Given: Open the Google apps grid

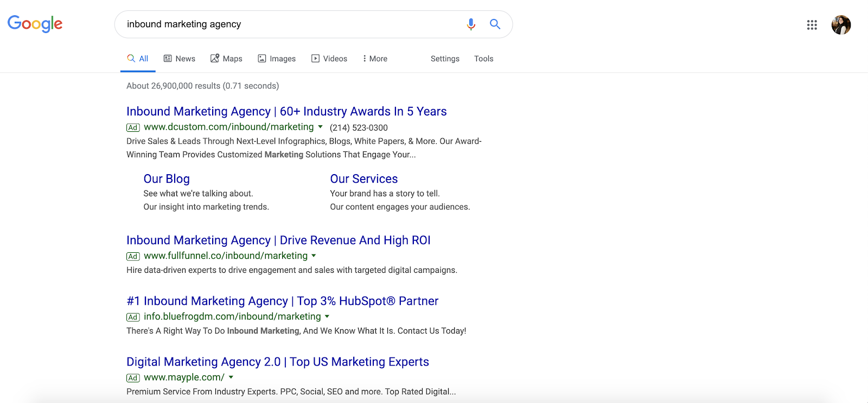Looking at the screenshot, I should 812,24.
